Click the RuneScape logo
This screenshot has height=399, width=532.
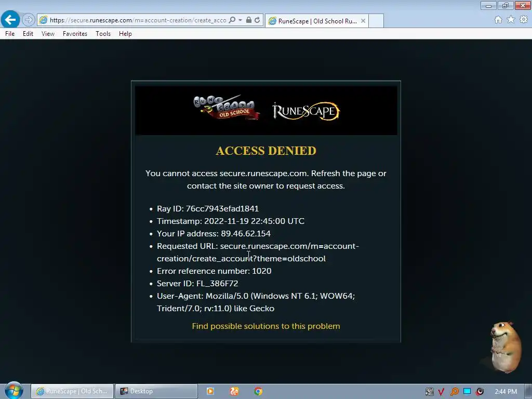[305, 111]
